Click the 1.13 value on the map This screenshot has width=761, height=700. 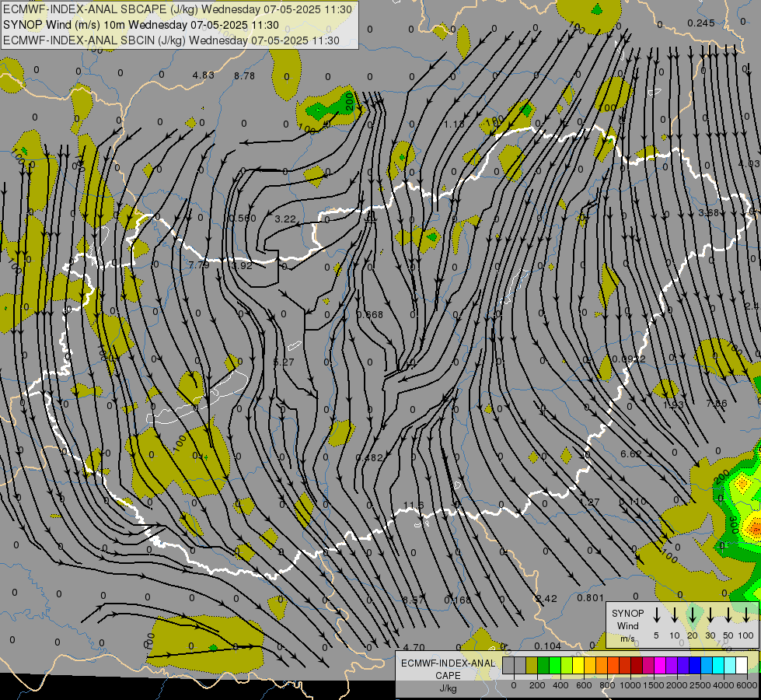click(x=454, y=124)
